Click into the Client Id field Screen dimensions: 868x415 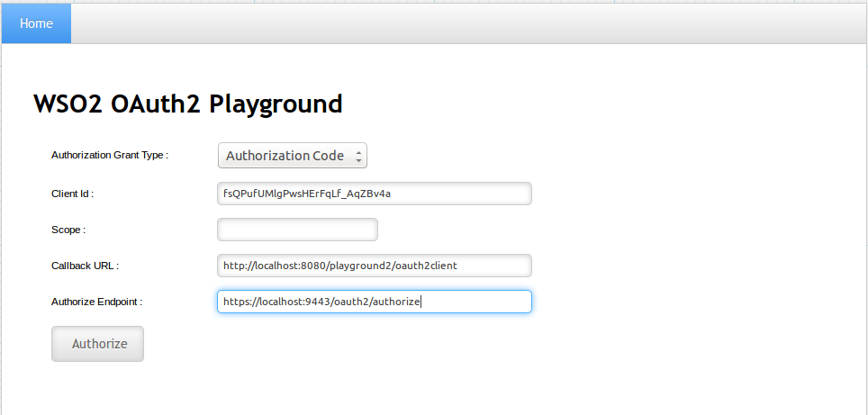pyautogui.click(x=375, y=194)
